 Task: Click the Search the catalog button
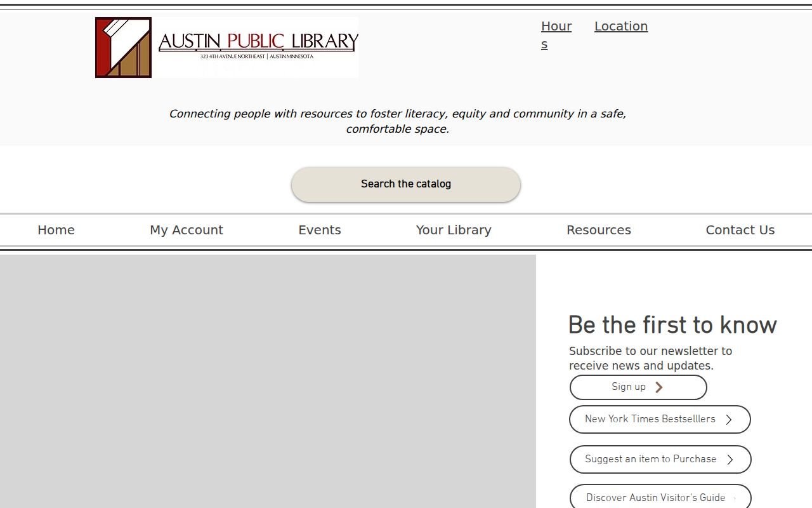pos(406,184)
